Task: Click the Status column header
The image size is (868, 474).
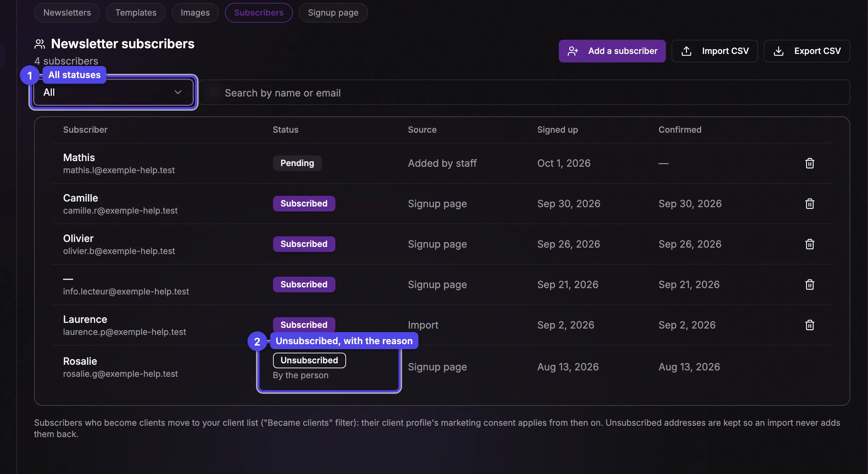Action: coord(285,130)
